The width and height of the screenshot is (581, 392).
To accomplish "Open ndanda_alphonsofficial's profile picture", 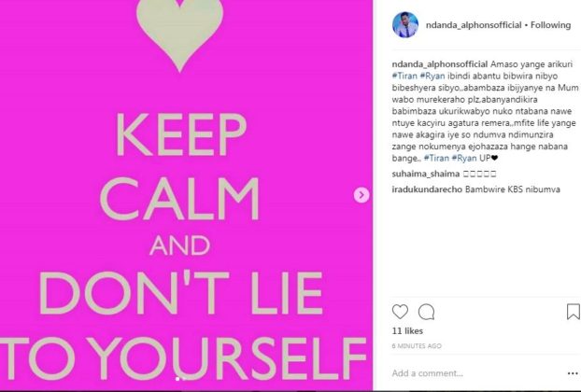I will pyautogui.click(x=405, y=25).
